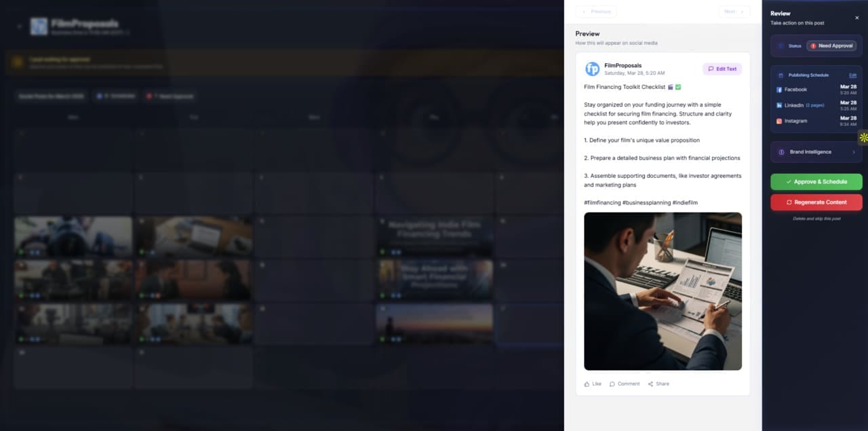Viewport: 868px width, 431px height.
Task: Click the Saturday, Mar 28 post timestamp
Action: pos(634,73)
